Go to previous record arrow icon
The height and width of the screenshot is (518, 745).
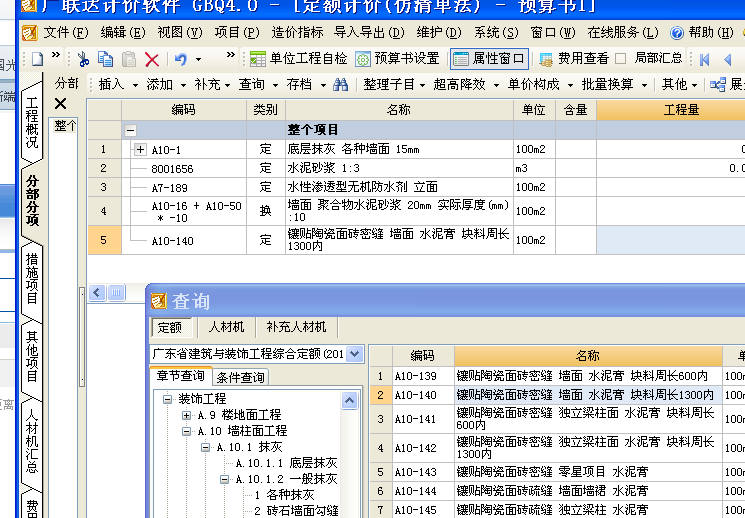pyautogui.click(x=727, y=59)
